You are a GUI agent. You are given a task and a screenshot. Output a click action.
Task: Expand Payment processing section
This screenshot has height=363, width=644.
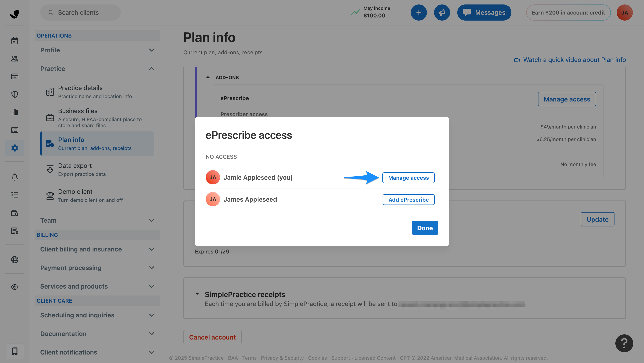point(97,268)
